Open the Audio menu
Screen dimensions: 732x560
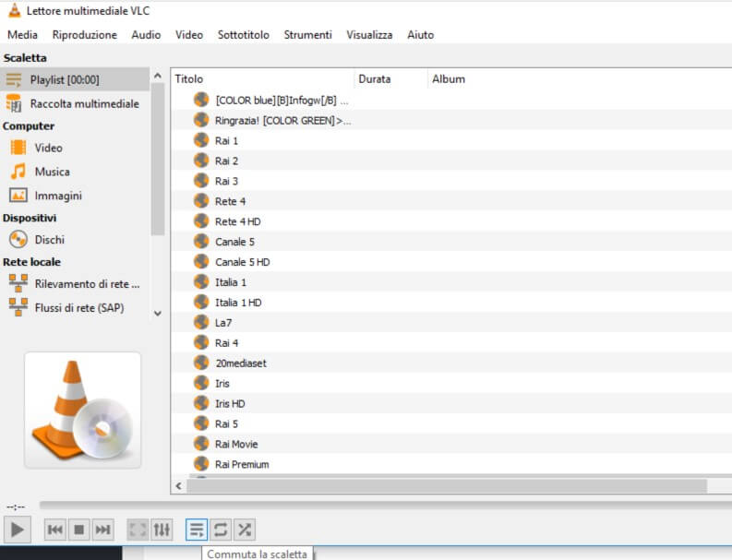click(x=146, y=35)
